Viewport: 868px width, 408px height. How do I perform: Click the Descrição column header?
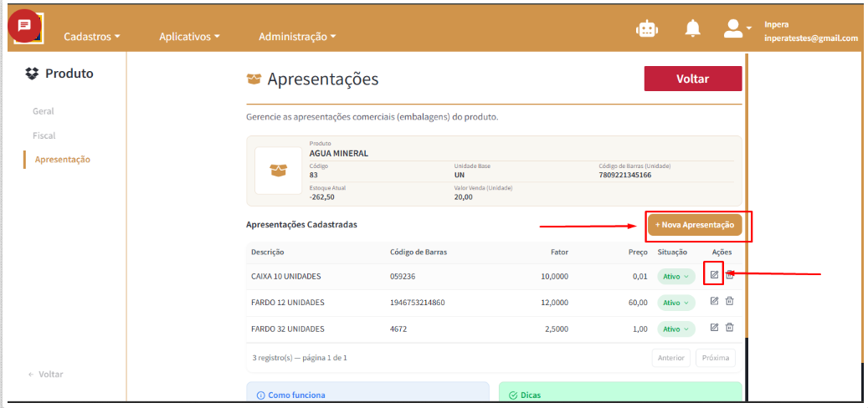point(267,252)
